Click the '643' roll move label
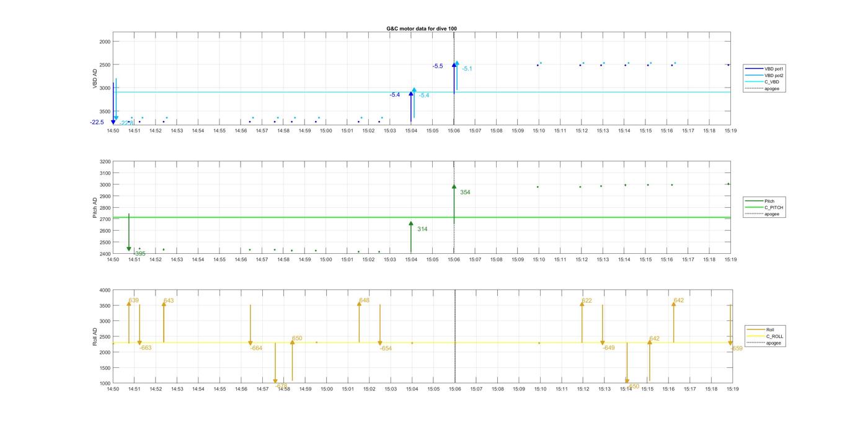 (x=169, y=301)
